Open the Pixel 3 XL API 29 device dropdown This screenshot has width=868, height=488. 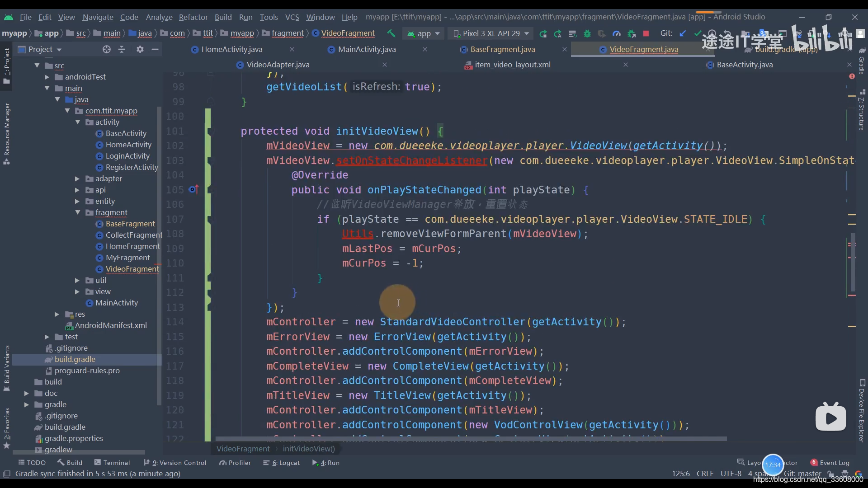point(491,33)
